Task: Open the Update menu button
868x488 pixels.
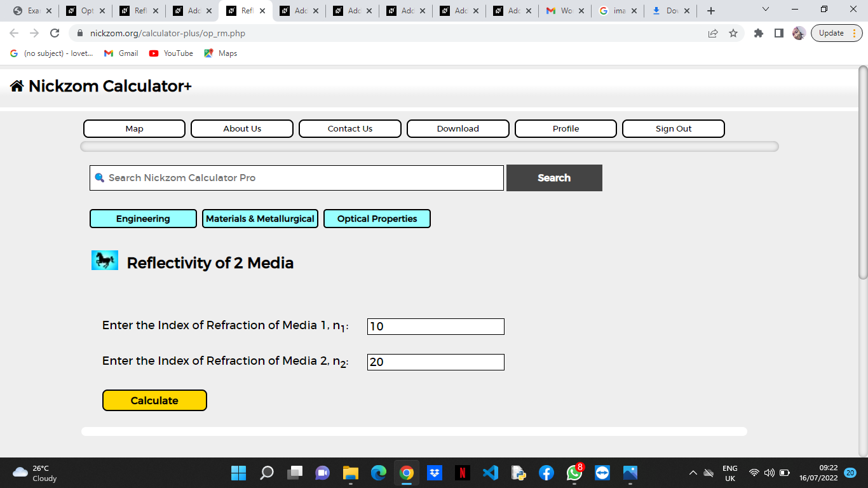Action: click(837, 33)
